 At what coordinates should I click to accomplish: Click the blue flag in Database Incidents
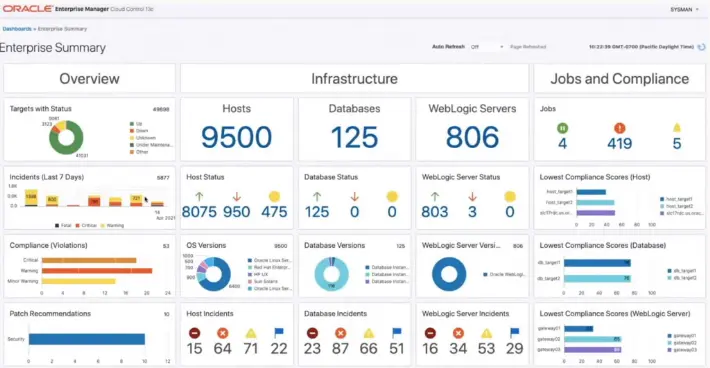click(397, 333)
